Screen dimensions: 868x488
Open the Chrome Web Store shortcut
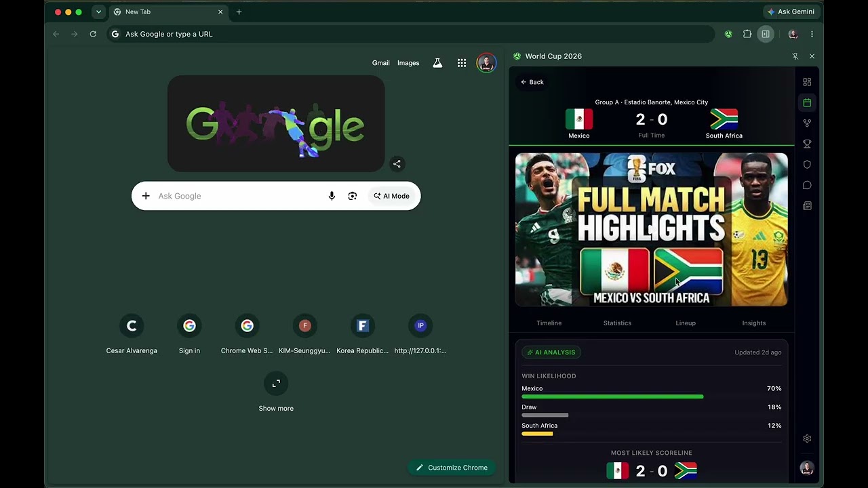247,334
